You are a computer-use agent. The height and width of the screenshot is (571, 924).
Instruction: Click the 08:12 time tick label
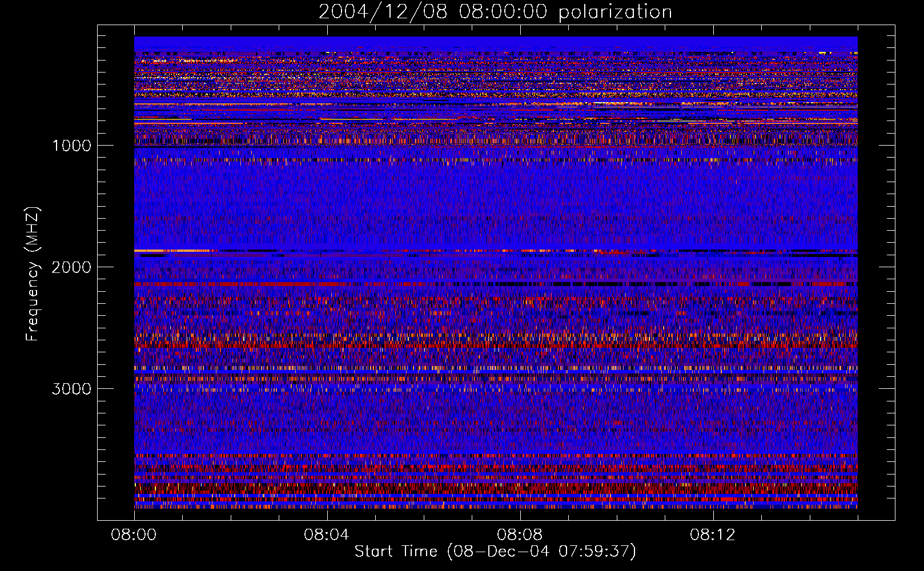712,535
